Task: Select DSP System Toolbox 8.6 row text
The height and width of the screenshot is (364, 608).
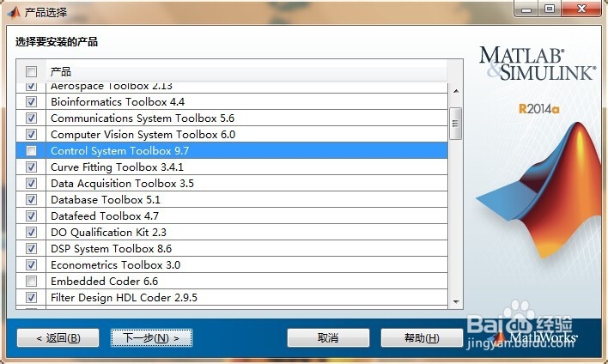Action: point(112,248)
